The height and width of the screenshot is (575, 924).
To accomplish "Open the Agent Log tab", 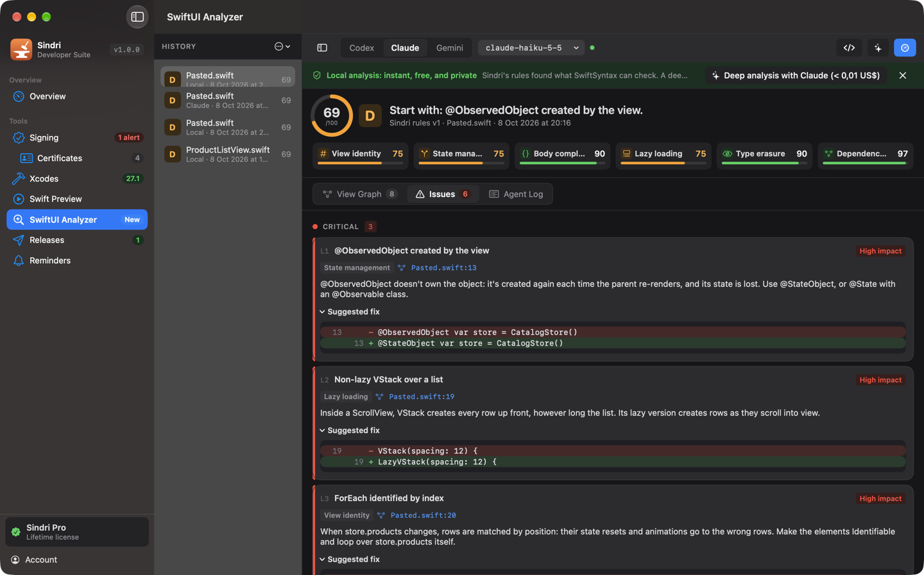I will pyautogui.click(x=516, y=194).
